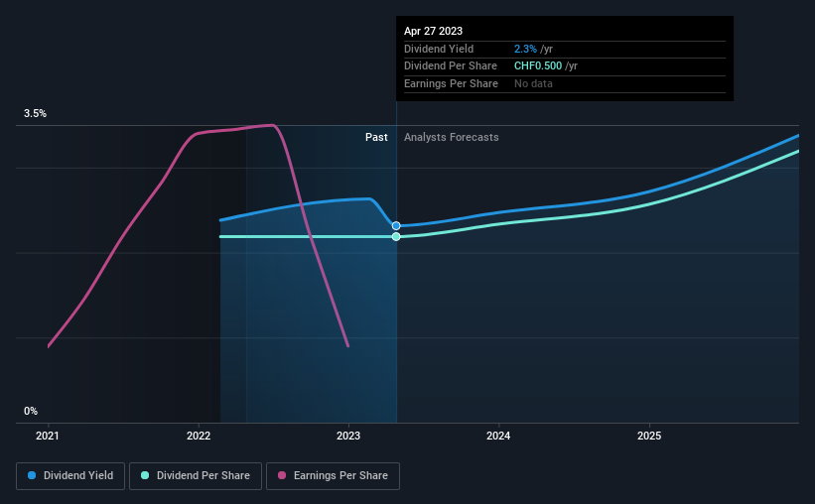
Task: Click the 2021 axis label
Action: [x=48, y=436]
